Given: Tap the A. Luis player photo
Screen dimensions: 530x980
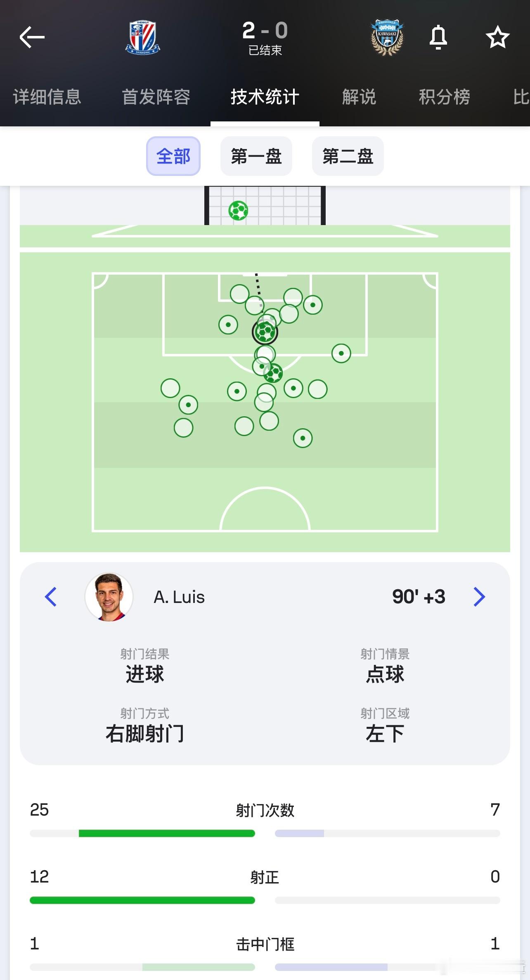Looking at the screenshot, I should pos(109,597).
